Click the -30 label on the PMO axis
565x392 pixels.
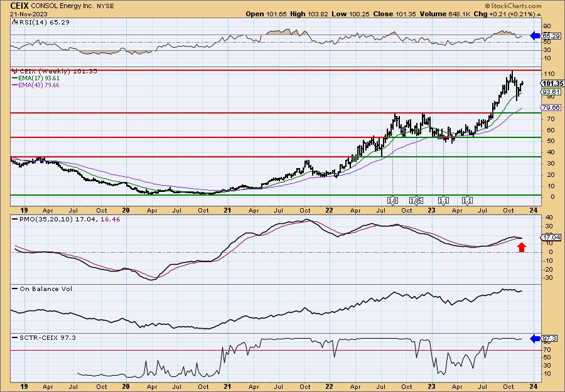coord(549,277)
